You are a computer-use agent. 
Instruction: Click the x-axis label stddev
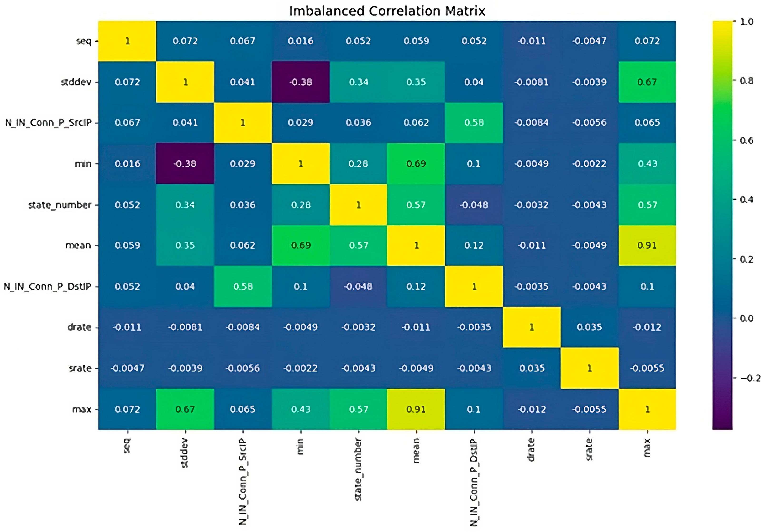click(185, 453)
